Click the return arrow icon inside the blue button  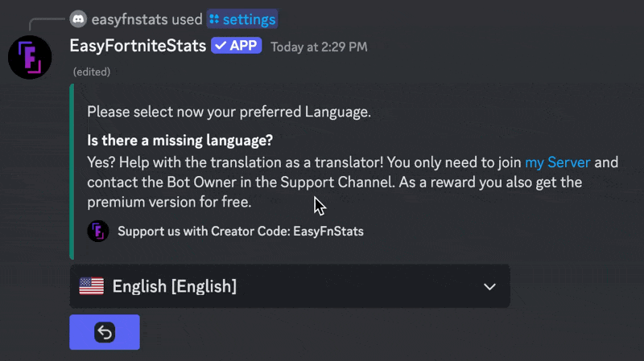click(x=105, y=332)
